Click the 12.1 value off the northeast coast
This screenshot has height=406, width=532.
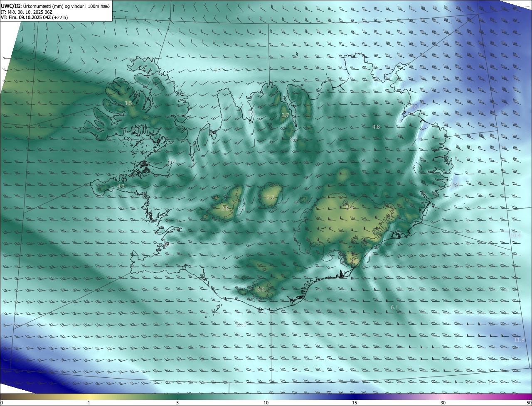coord(416,107)
